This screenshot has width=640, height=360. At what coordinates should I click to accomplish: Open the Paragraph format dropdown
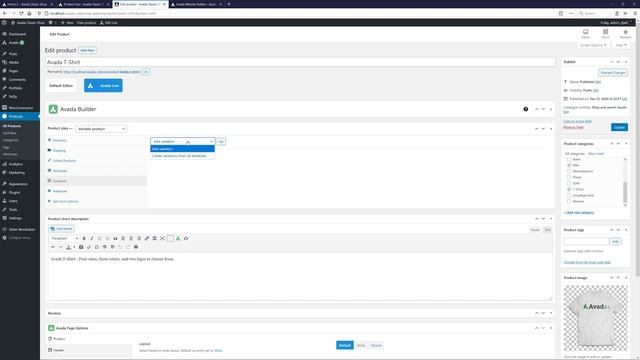pos(64,238)
